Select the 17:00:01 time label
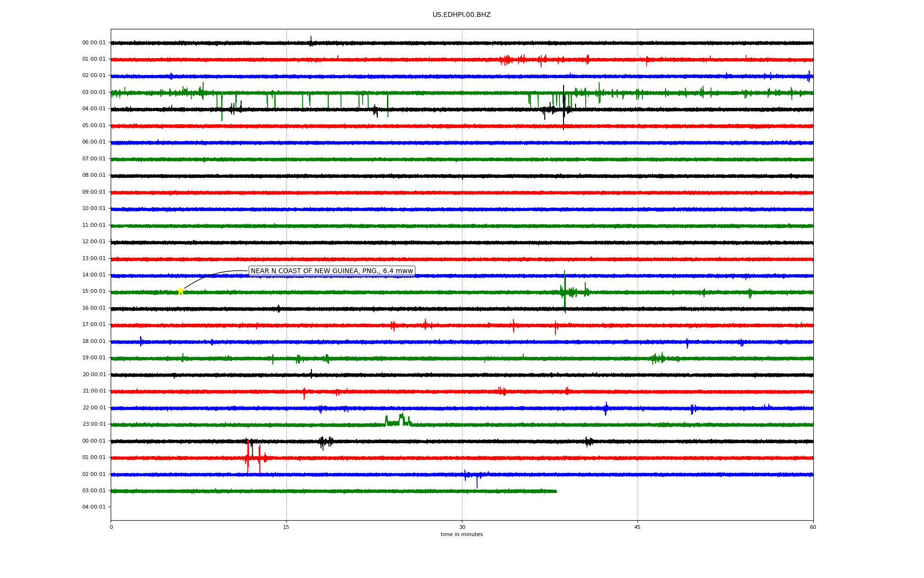 94,325
